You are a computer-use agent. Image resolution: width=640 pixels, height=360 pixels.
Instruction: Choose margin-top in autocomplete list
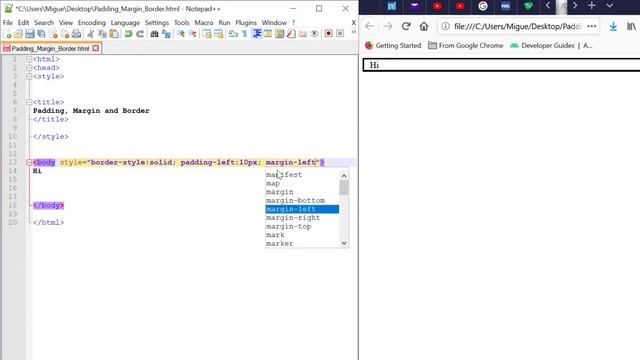pyautogui.click(x=302, y=227)
